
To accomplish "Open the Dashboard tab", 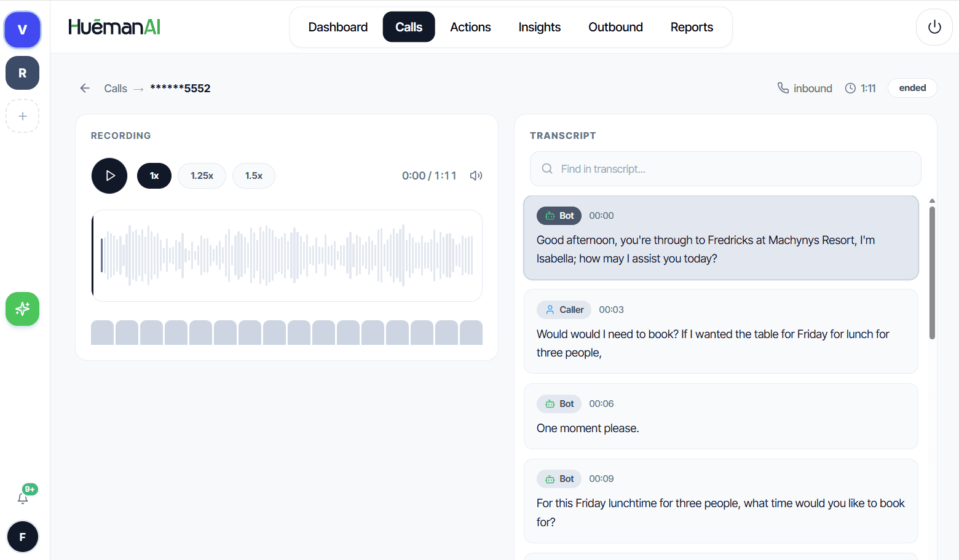I will click(338, 27).
